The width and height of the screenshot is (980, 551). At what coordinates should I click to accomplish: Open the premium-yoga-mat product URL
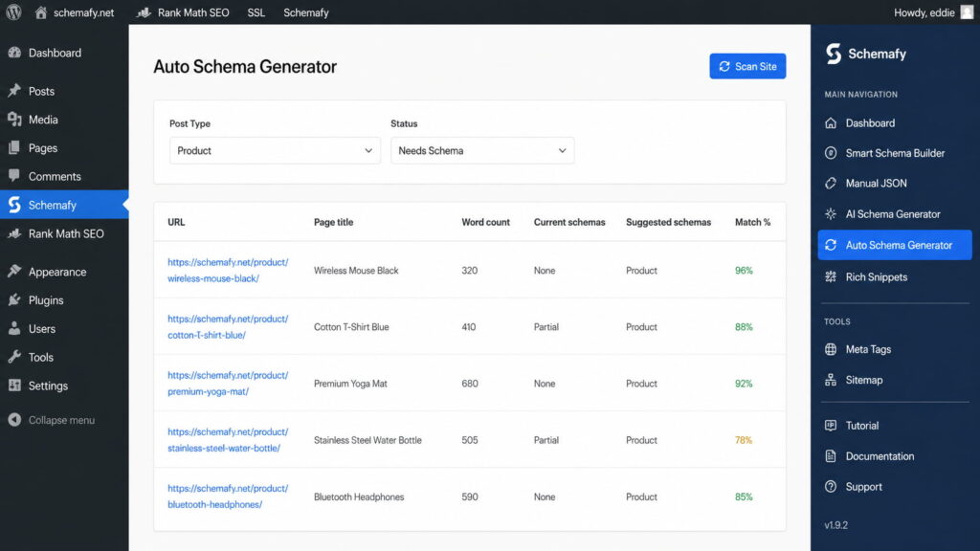pos(228,384)
